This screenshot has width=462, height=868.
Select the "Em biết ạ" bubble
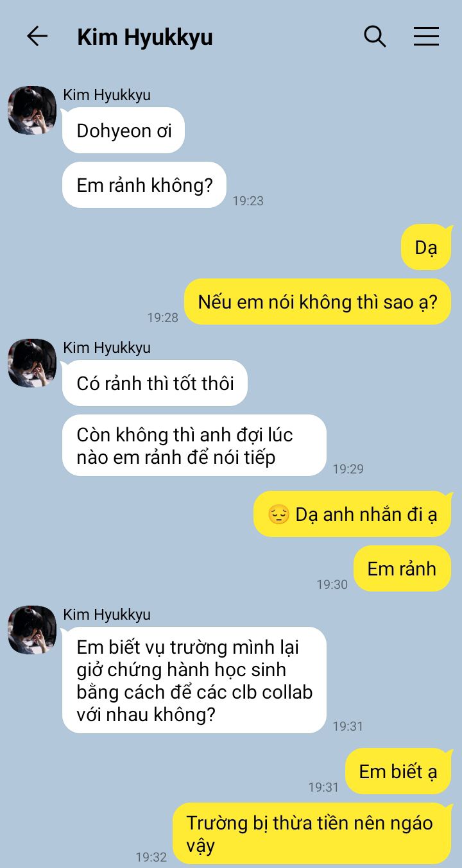point(398,771)
